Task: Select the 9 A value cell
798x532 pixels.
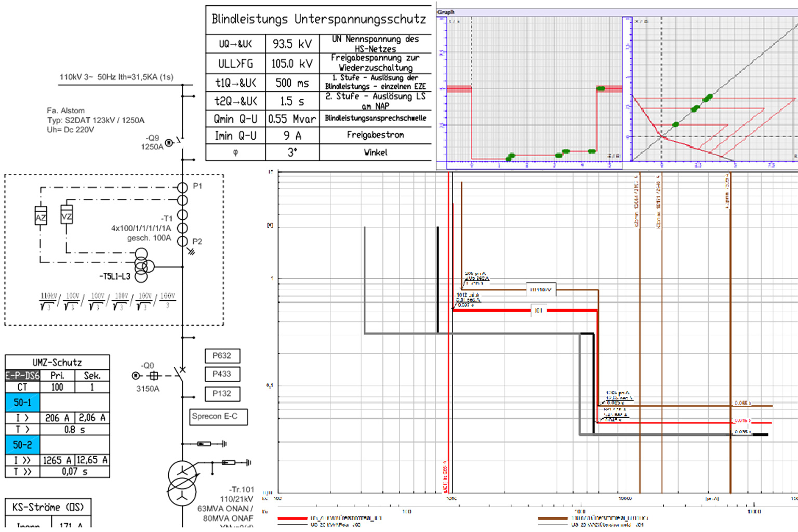Action: 292,136
